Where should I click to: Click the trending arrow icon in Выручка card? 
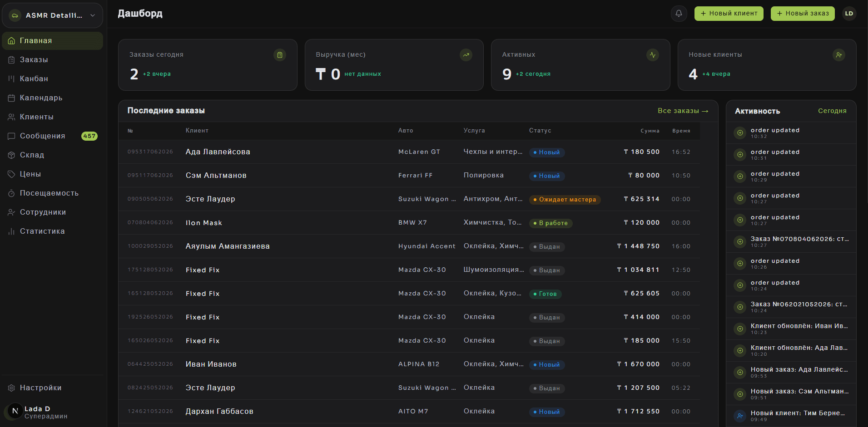tap(466, 55)
